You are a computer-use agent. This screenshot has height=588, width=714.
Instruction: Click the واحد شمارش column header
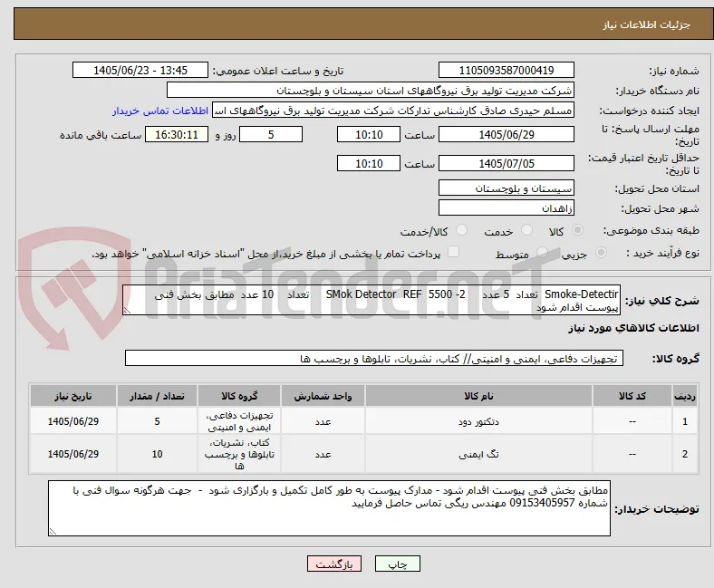[323, 396]
